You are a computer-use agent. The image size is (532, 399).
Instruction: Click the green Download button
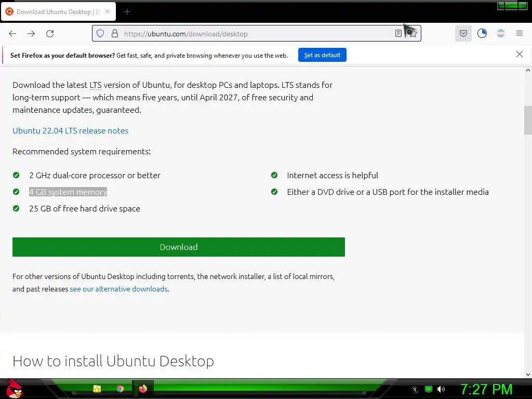(179, 247)
